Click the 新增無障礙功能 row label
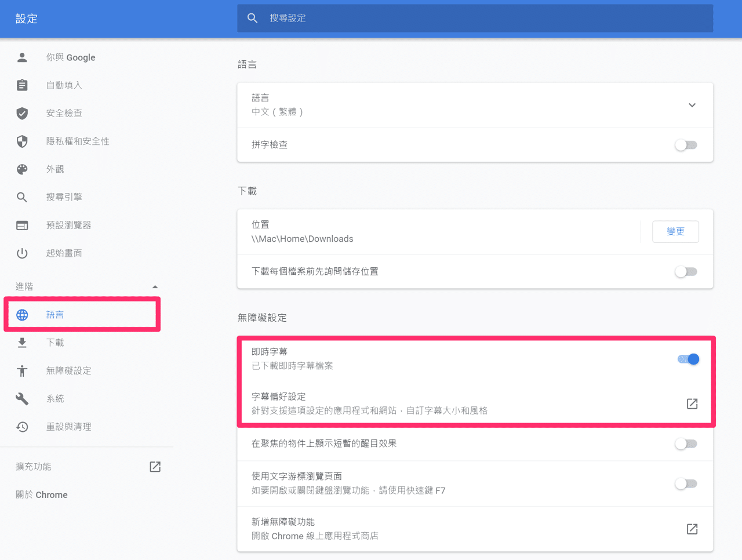Viewport: 742px width, 560px height. pos(283,522)
